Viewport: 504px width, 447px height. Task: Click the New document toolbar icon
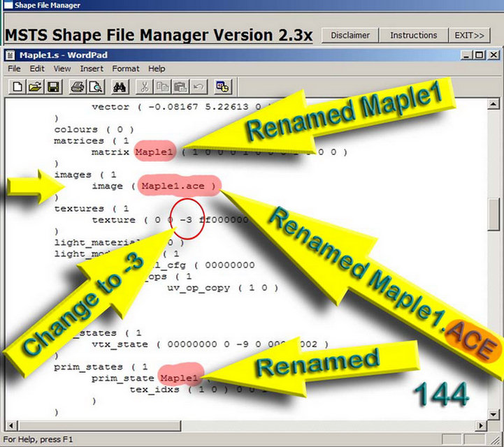[x=17, y=87]
